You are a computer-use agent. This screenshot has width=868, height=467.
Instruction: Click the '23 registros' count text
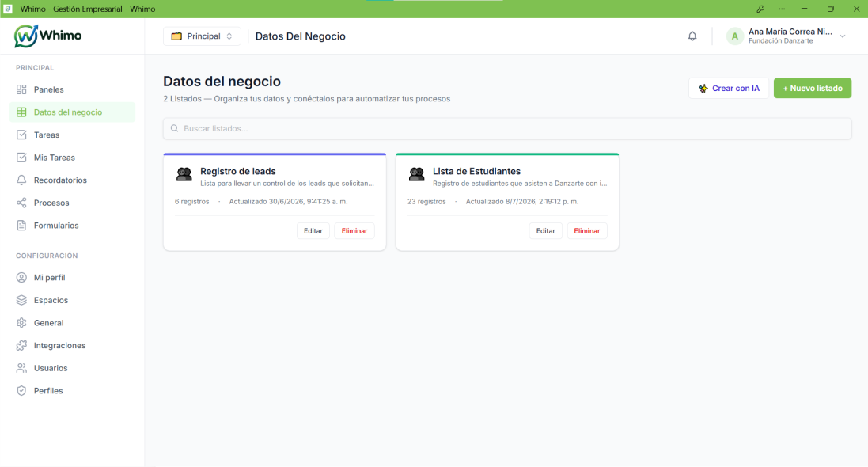click(x=426, y=202)
